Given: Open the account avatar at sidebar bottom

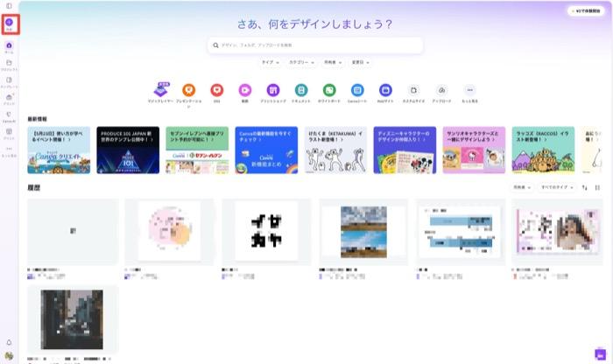Looking at the screenshot, I should pyautogui.click(x=9, y=356).
